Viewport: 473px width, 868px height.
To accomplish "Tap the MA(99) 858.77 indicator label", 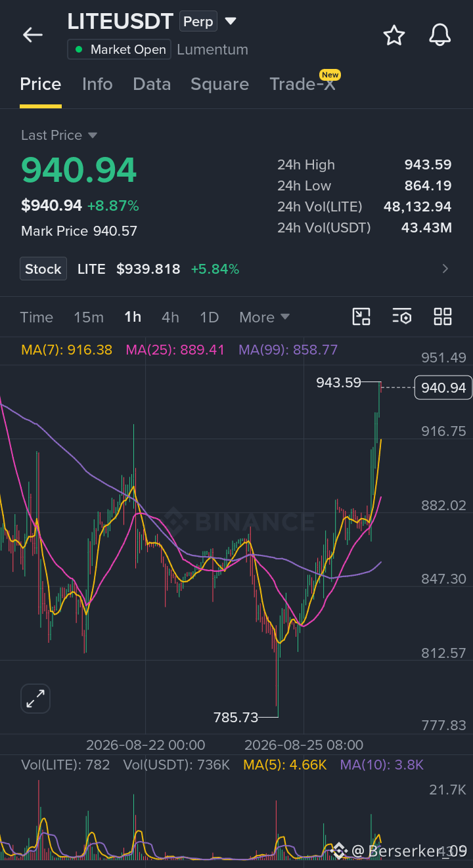I will (288, 350).
